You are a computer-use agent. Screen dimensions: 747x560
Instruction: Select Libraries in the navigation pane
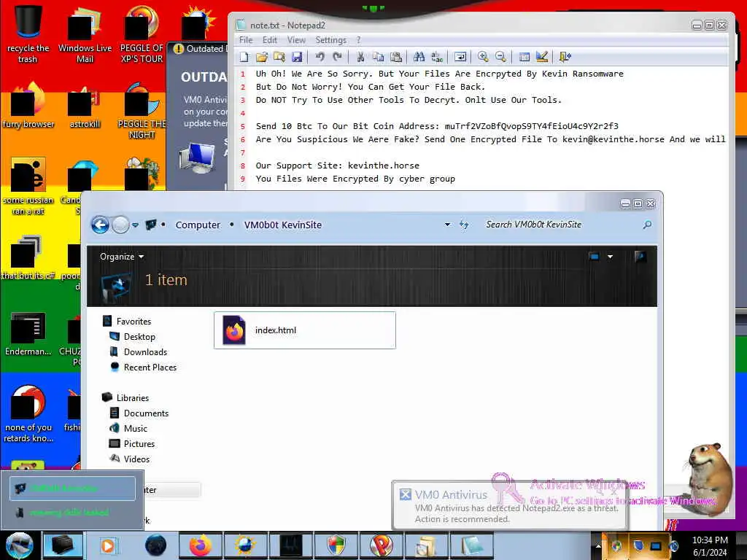tap(132, 397)
